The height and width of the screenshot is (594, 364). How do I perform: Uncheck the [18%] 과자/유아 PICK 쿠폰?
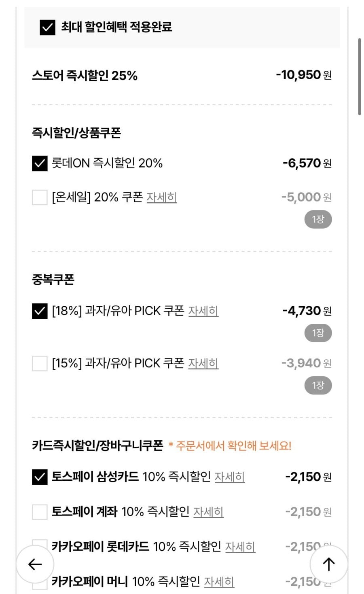coord(40,311)
